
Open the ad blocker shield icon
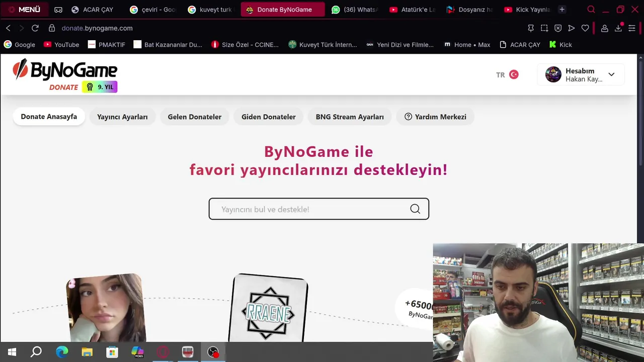point(558,28)
